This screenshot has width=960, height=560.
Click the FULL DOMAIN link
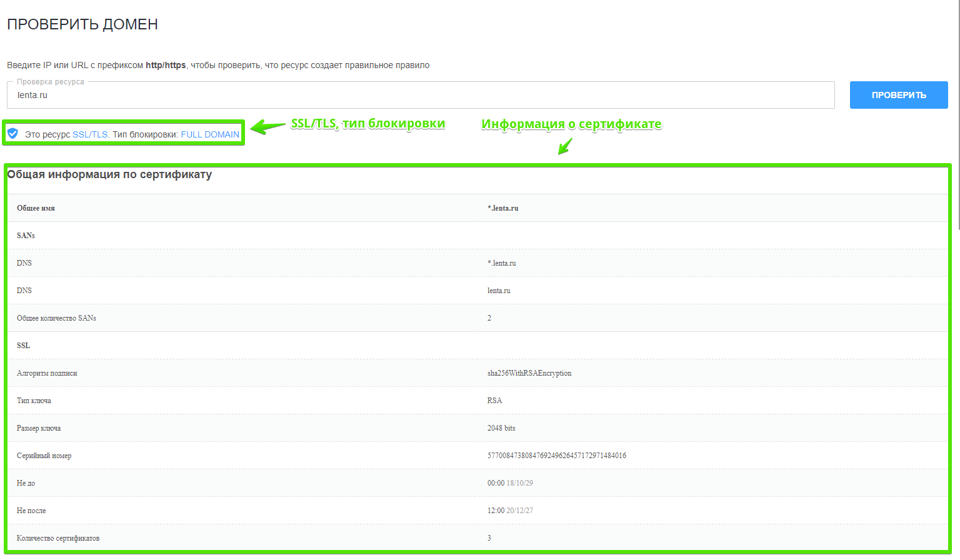pyautogui.click(x=210, y=134)
